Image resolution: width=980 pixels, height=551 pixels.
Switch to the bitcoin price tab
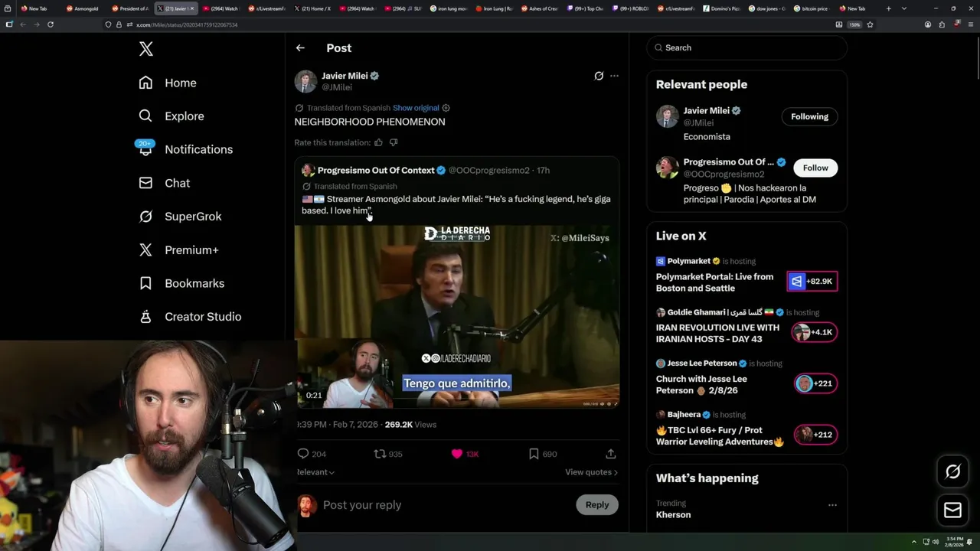(x=812, y=8)
